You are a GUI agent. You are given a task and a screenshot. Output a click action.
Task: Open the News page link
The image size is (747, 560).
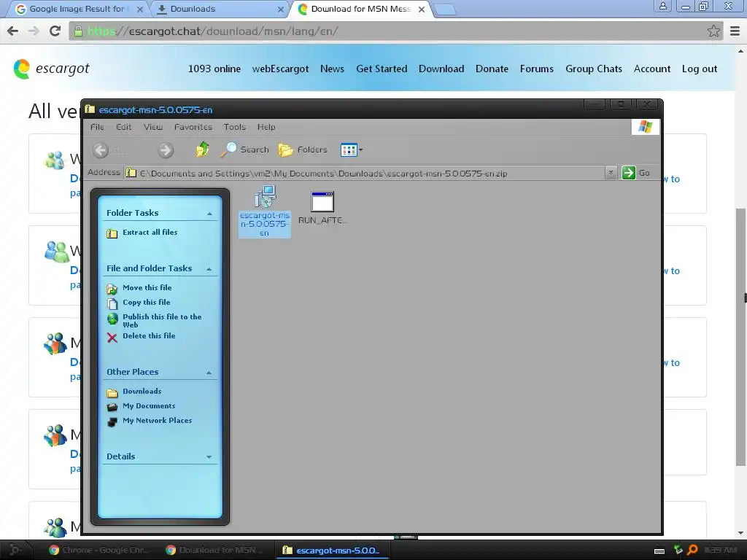pos(332,69)
